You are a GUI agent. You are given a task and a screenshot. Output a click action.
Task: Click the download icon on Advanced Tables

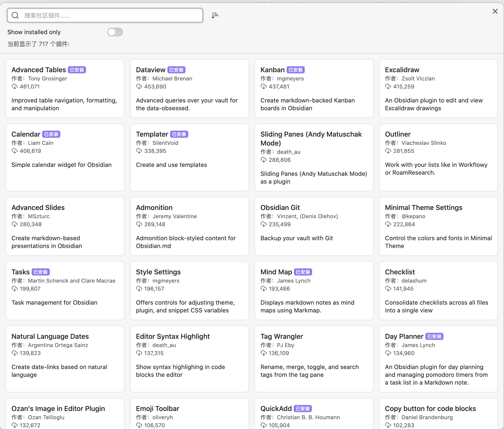click(x=15, y=87)
